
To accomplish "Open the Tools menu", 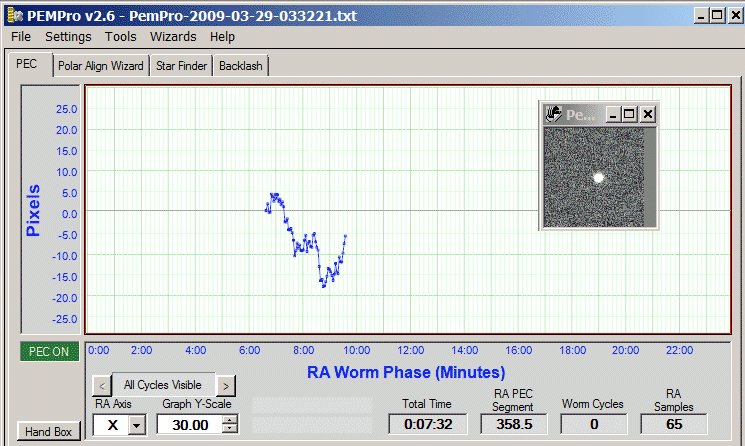I will [x=120, y=37].
